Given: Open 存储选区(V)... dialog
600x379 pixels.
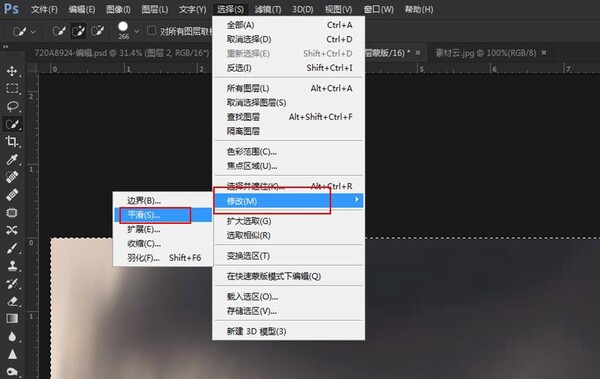Looking at the screenshot, I should (x=289, y=311).
